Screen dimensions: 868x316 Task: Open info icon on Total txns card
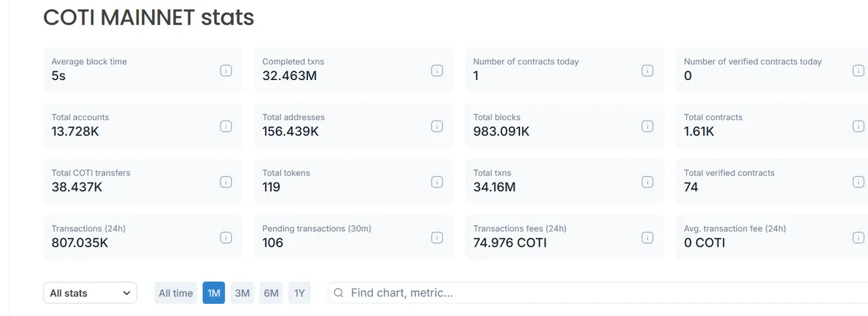(648, 182)
